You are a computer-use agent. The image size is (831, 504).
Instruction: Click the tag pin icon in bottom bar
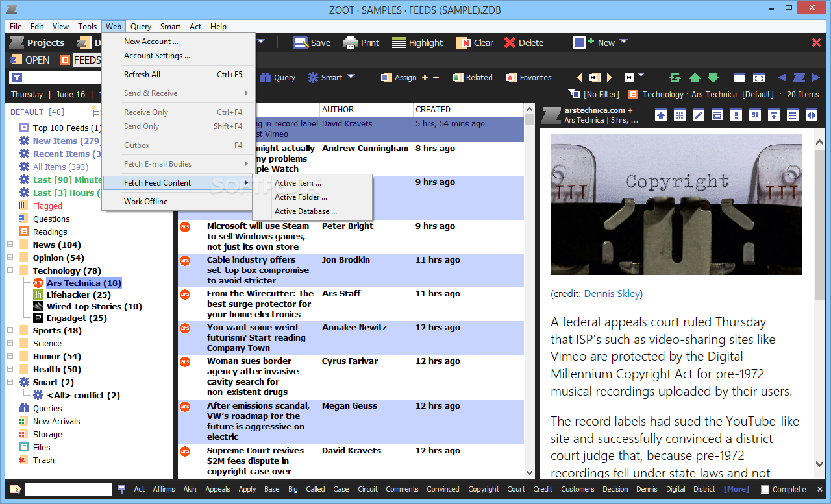(121, 489)
